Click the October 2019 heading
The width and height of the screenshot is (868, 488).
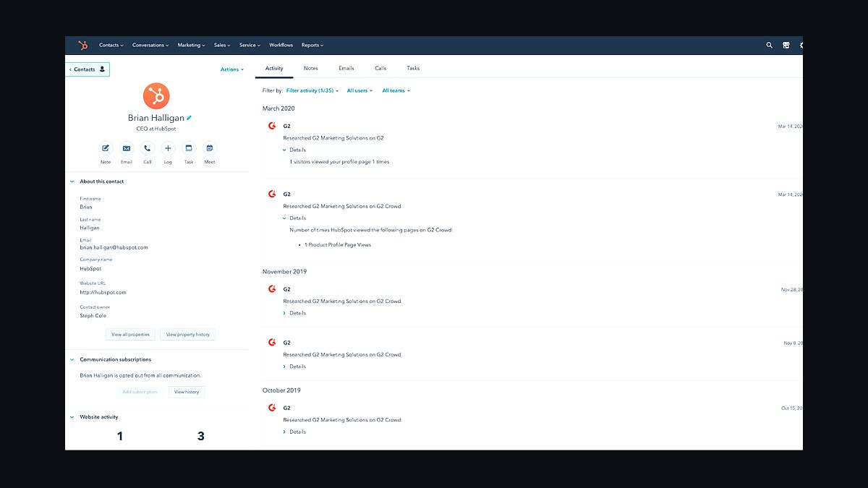coord(281,390)
